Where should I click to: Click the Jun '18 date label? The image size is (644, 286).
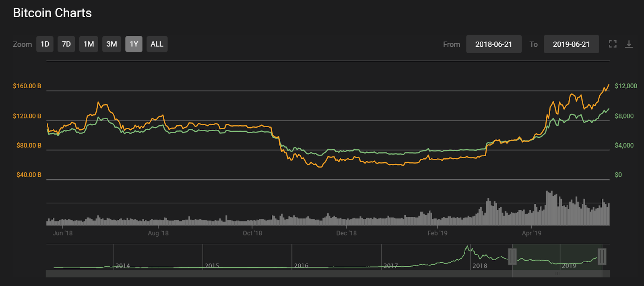coord(63,233)
